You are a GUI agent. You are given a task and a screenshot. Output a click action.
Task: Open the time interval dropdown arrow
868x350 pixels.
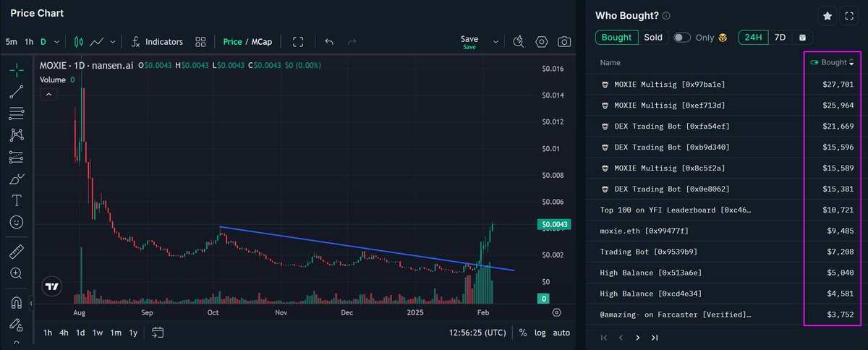pyautogui.click(x=57, y=41)
